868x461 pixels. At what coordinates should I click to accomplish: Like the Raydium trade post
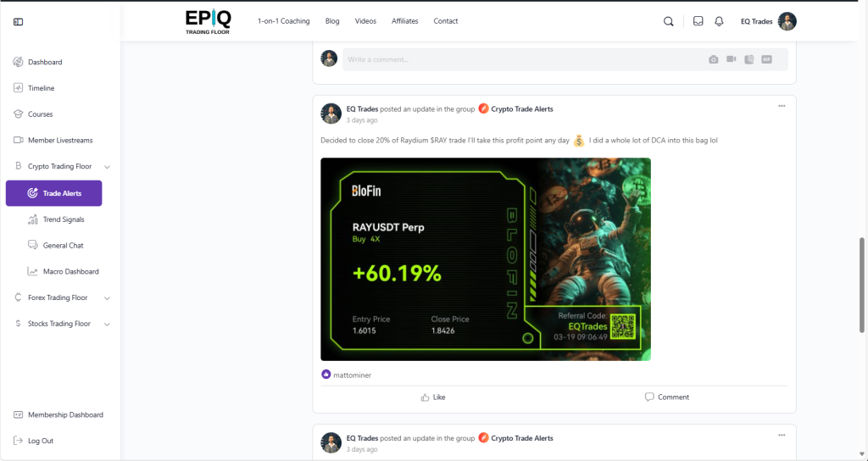tap(433, 397)
